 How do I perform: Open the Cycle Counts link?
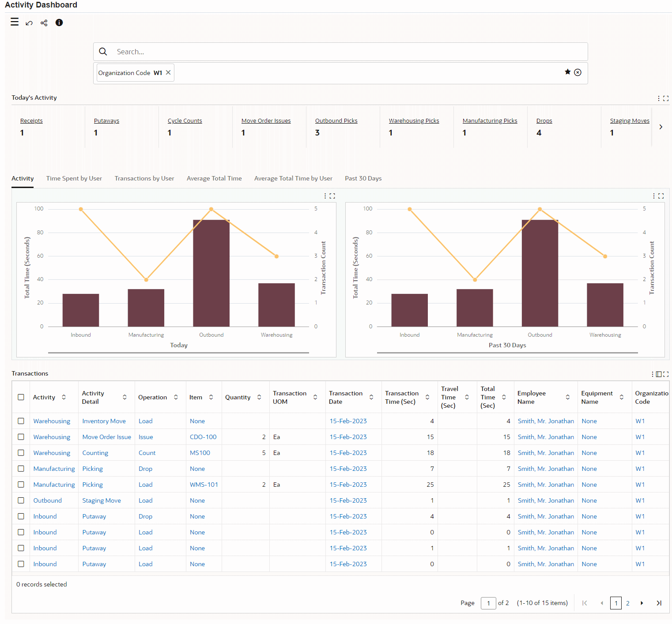point(185,121)
